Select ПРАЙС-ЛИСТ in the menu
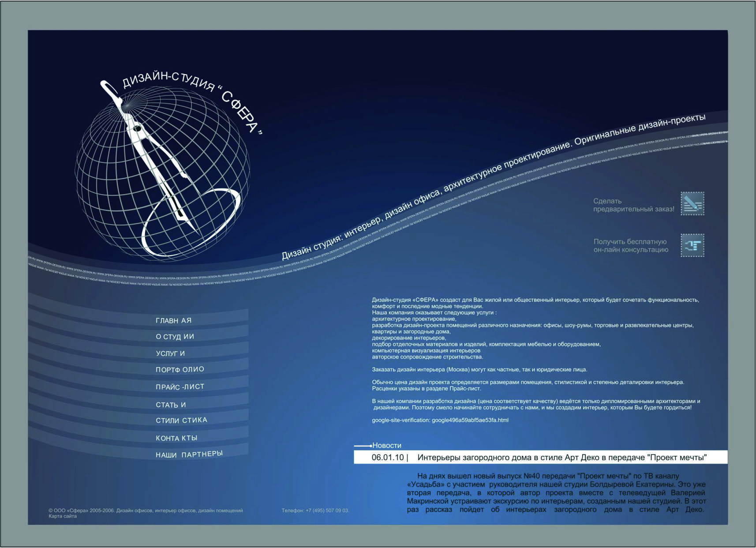The width and height of the screenshot is (756, 548). coord(180,387)
